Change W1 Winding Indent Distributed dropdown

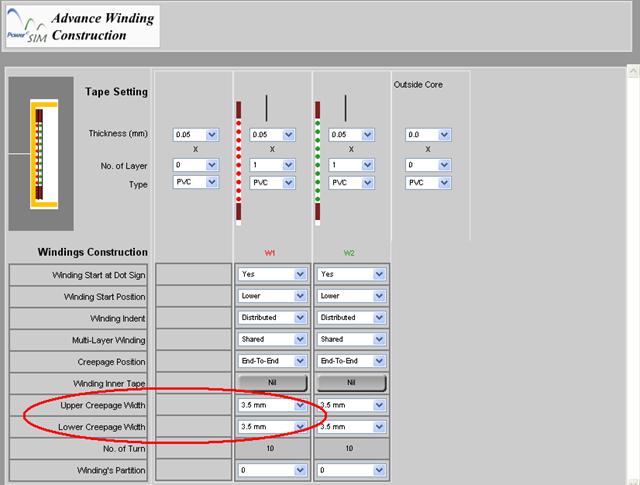[x=272, y=318]
